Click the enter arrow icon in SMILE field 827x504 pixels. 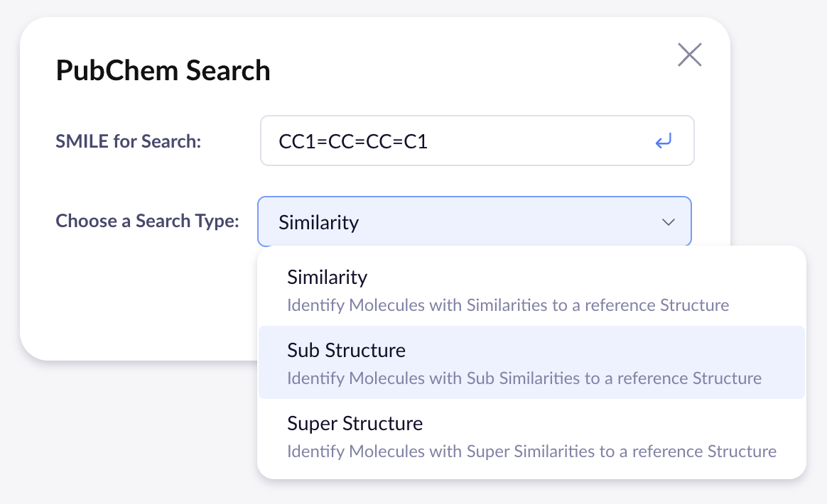coord(663,141)
